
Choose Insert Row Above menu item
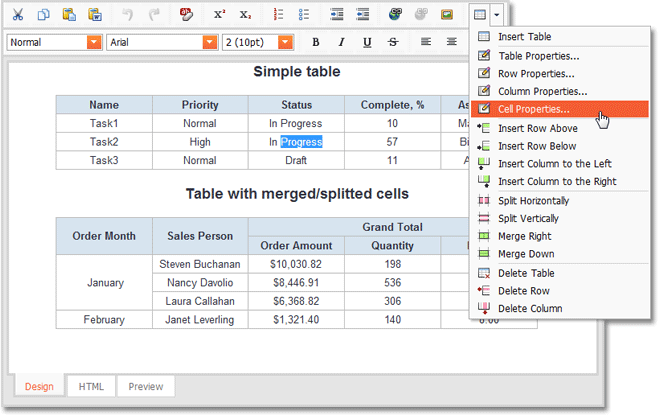[x=537, y=128]
